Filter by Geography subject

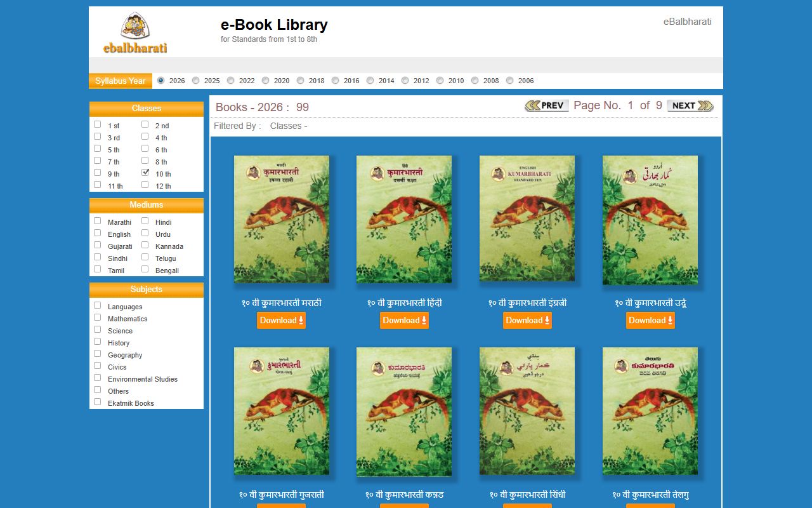98,354
